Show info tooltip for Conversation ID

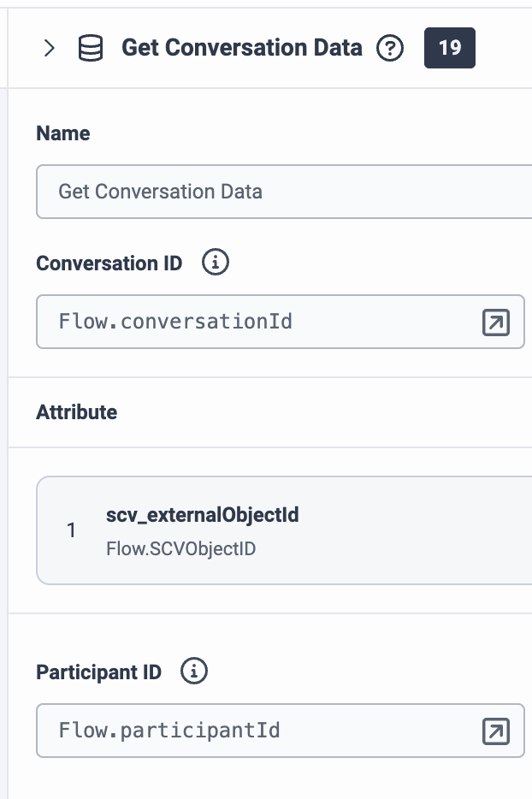[x=215, y=263]
